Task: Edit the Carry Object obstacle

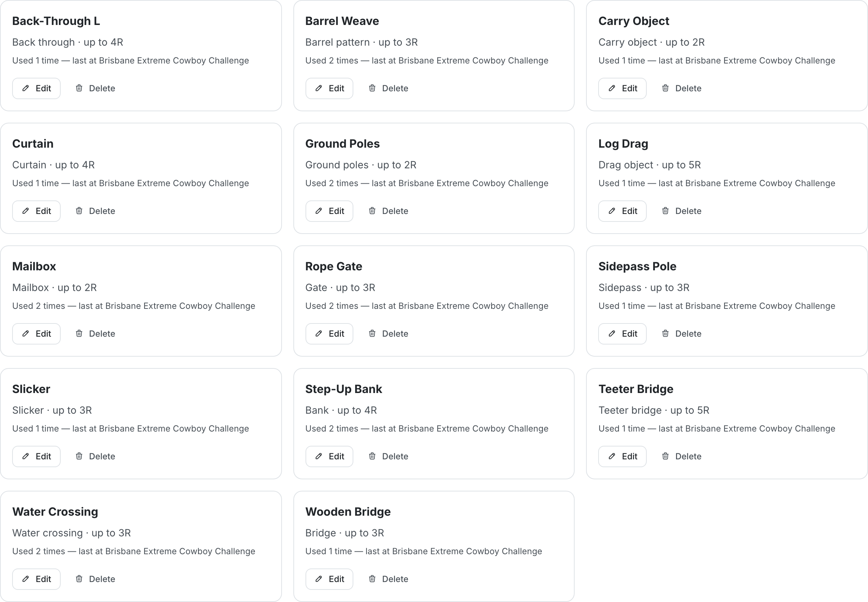Action: (623, 88)
